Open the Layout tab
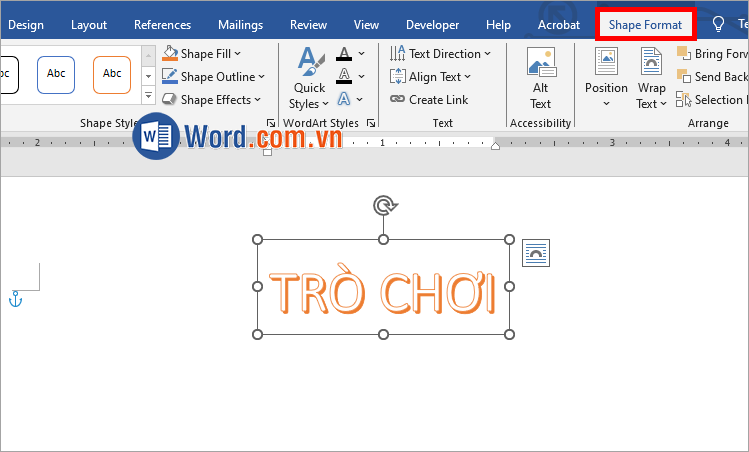 (x=89, y=25)
